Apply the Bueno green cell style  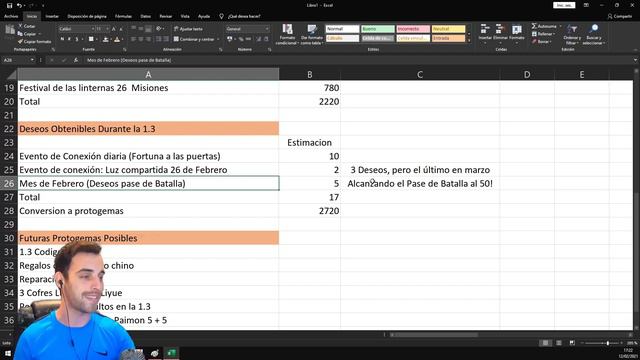click(x=378, y=29)
